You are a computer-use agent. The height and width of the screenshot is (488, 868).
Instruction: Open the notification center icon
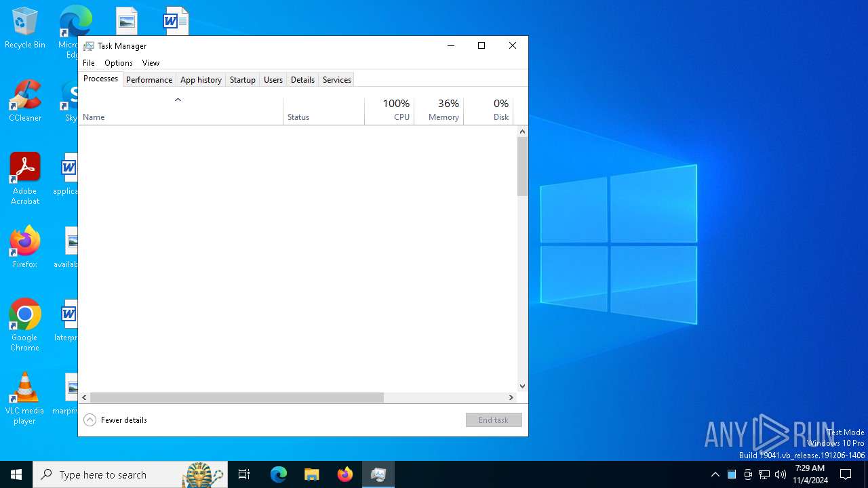[x=846, y=474]
